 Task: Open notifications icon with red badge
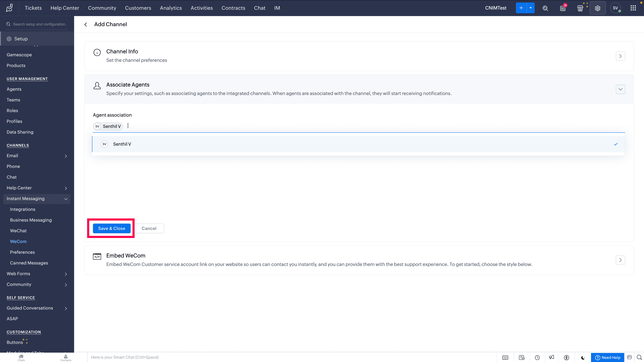click(562, 8)
